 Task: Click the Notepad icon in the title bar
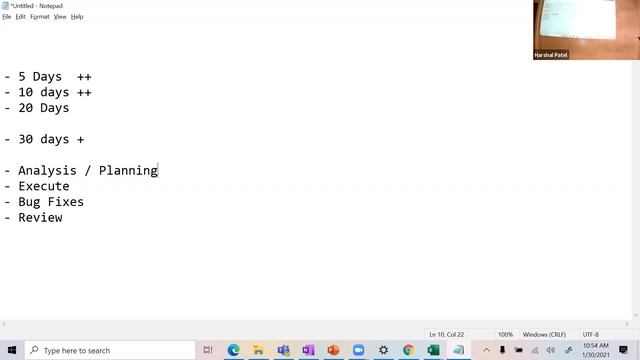[x=5, y=6]
